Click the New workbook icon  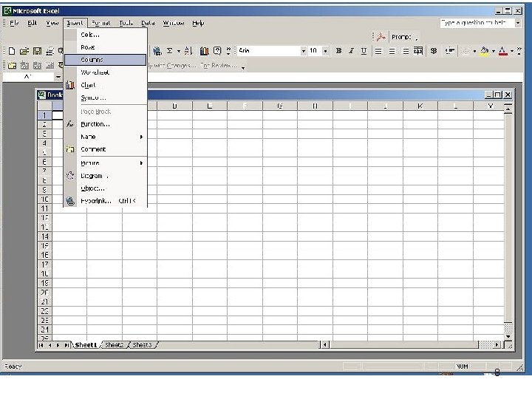click(12, 51)
